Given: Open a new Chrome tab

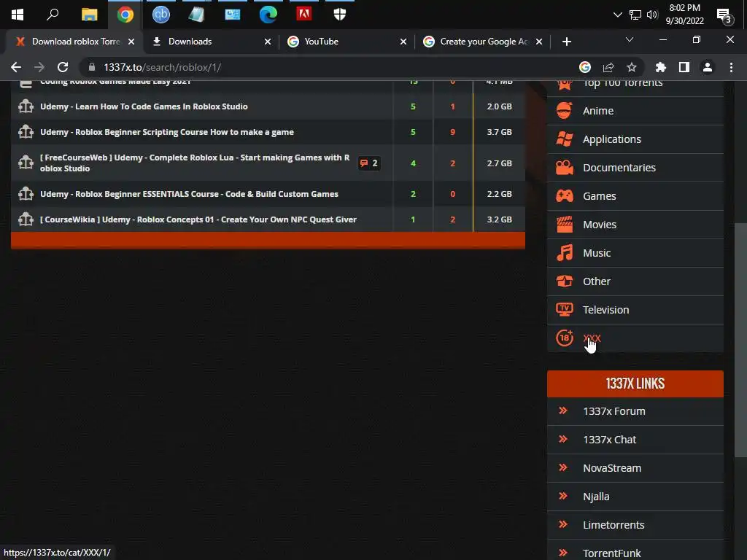Looking at the screenshot, I should coord(566,42).
